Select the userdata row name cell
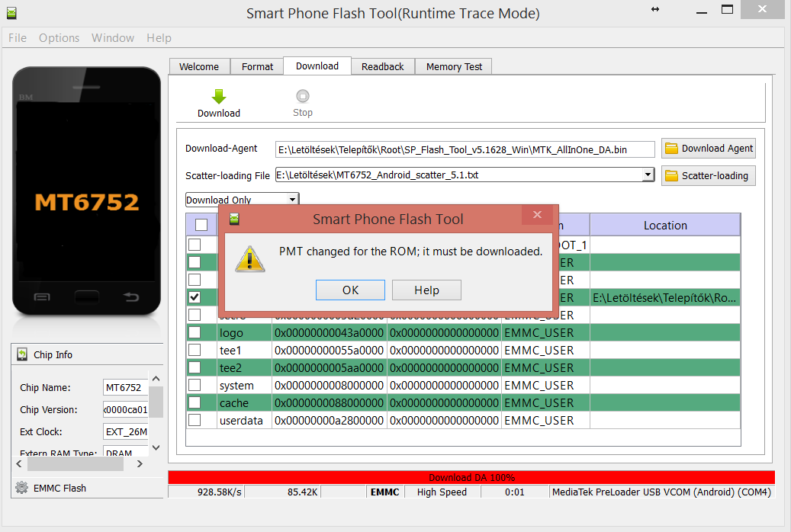 tap(244, 421)
